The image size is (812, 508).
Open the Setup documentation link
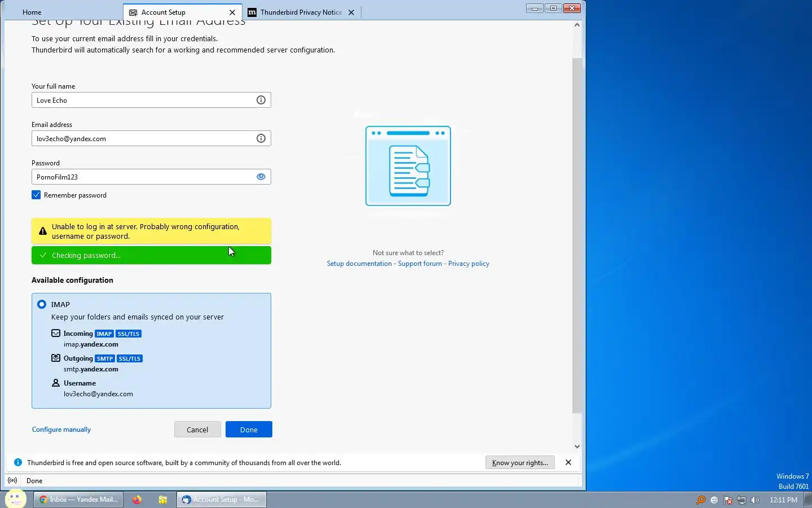tap(359, 264)
